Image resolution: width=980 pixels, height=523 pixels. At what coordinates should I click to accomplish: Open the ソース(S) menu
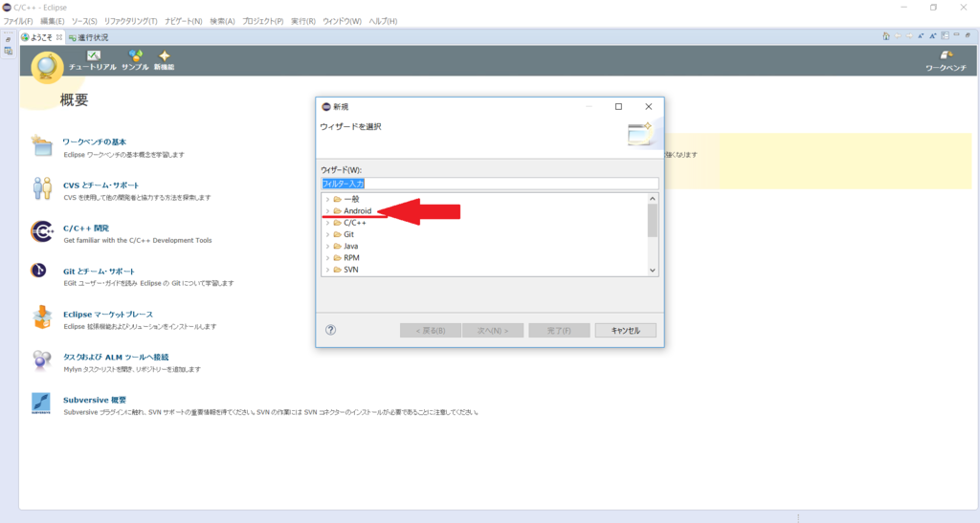click(x=84, y=21)
